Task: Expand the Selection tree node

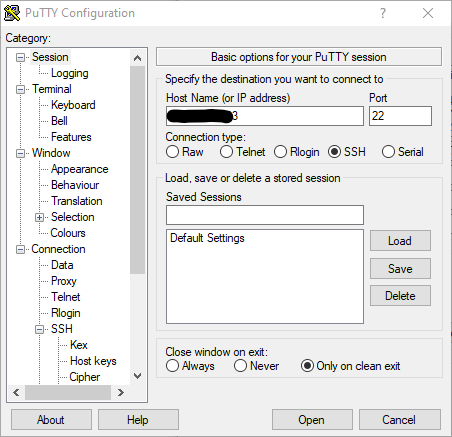Action: pyautogui.click(x=40, y=217)
